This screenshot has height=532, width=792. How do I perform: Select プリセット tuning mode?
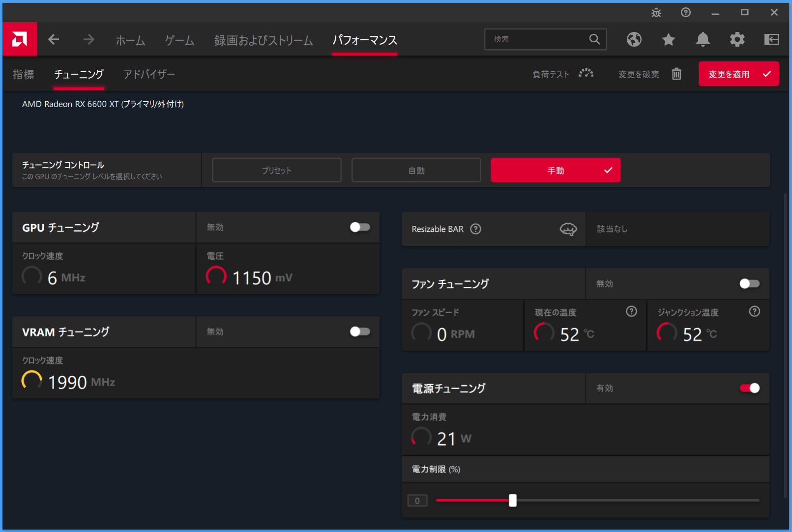click(x=277, y=170)
